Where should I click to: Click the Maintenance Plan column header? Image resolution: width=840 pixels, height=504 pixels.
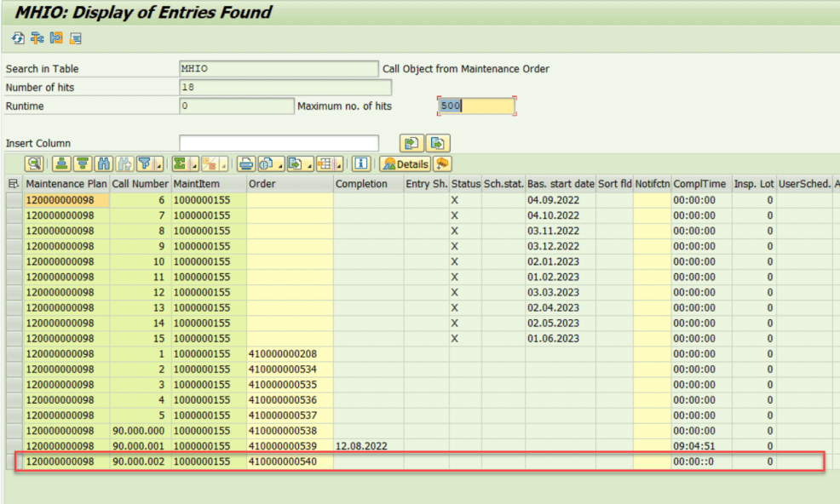[x=66, y=184]
